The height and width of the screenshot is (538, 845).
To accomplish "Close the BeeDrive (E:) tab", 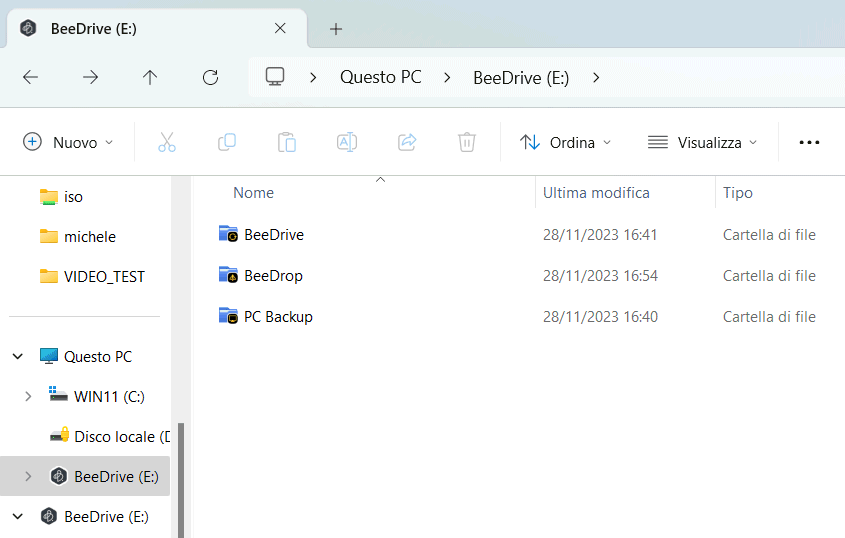I will (280, 28).
